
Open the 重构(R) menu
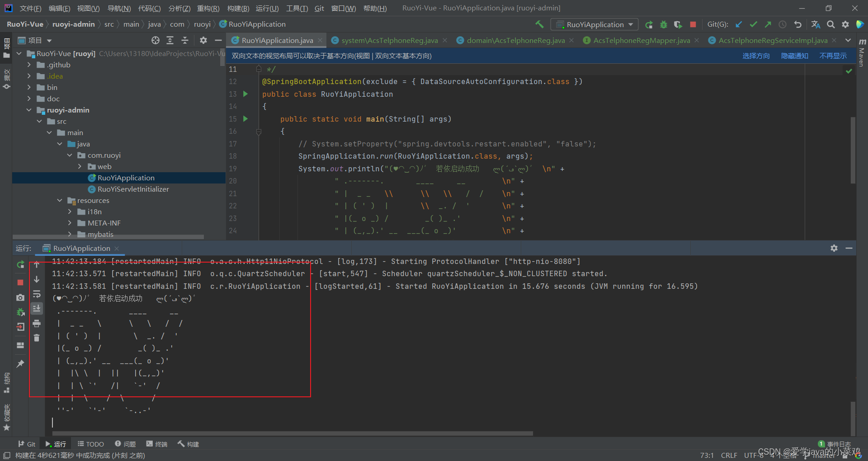[208, 8]
